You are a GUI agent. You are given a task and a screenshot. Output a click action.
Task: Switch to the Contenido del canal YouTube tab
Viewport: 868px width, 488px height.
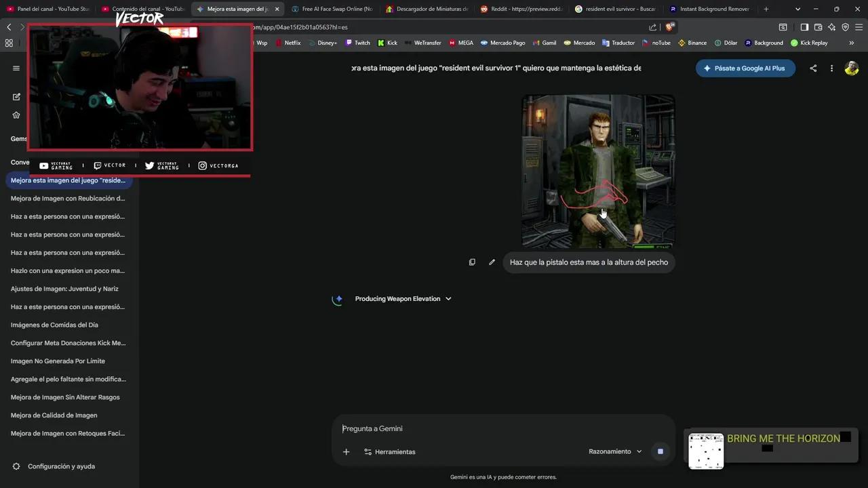tap(143, 9)
